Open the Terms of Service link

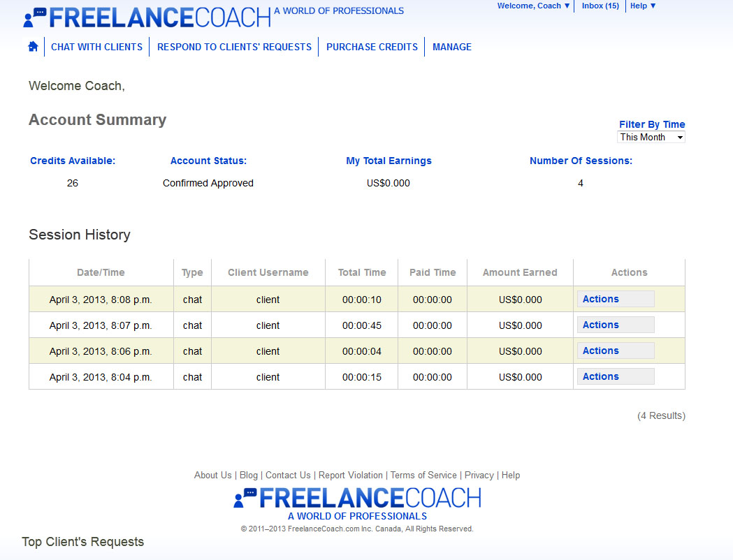point(423,476)
